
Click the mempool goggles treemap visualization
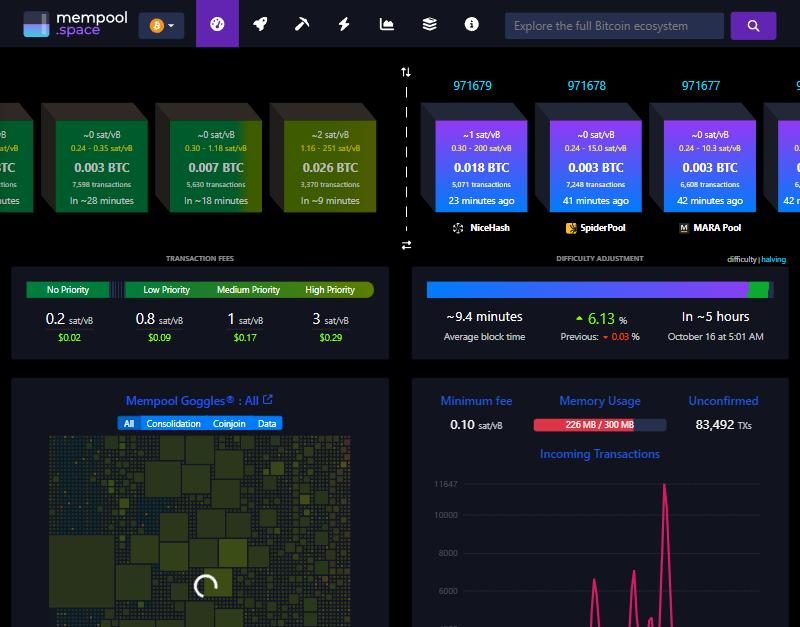200,531
